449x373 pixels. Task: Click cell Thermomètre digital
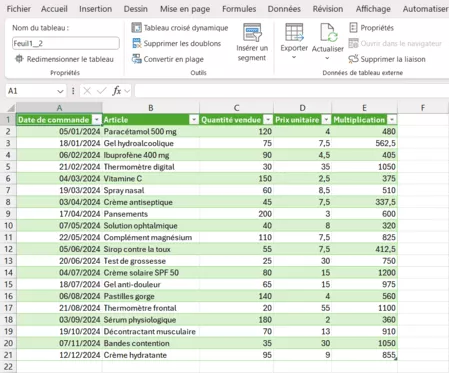pos(151,167)
